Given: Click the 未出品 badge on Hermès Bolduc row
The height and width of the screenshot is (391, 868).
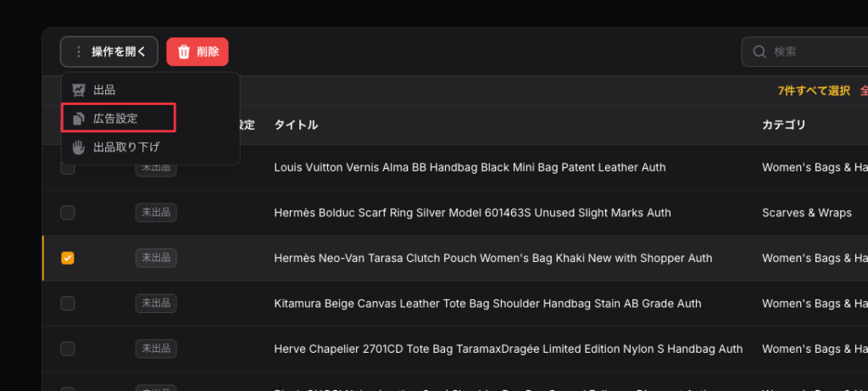Looking at the screenshot, I should [154, 213].
